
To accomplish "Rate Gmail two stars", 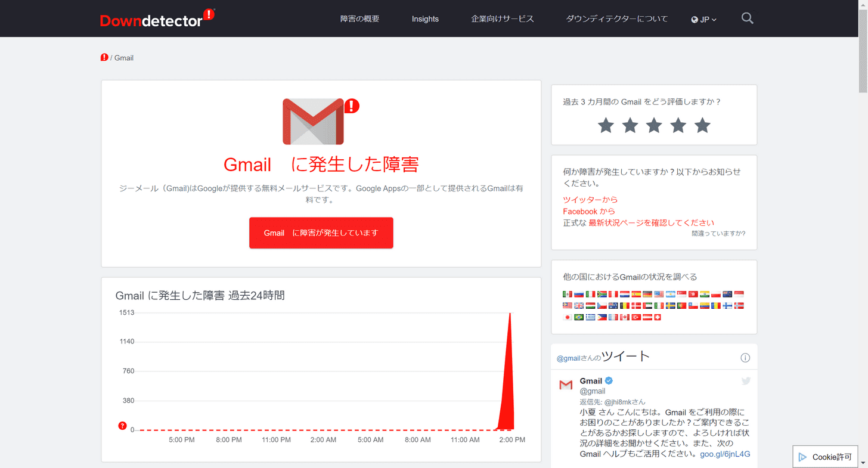I will 630,125.
